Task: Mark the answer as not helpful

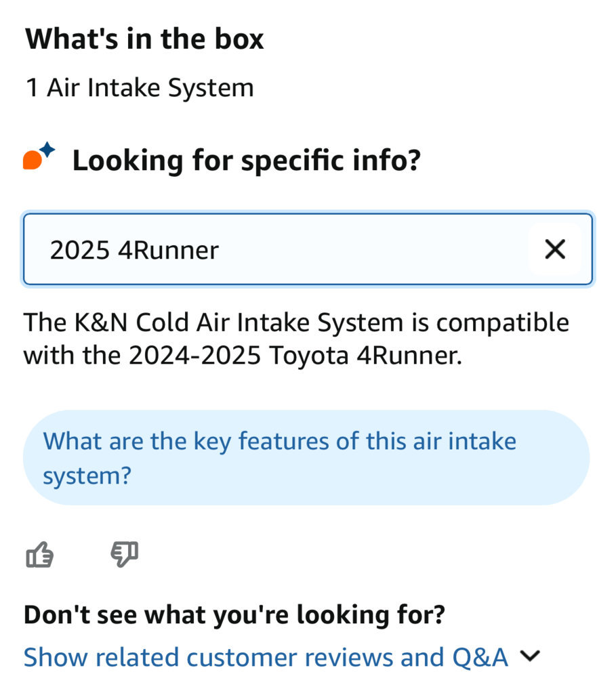Action: coord(124,554)
